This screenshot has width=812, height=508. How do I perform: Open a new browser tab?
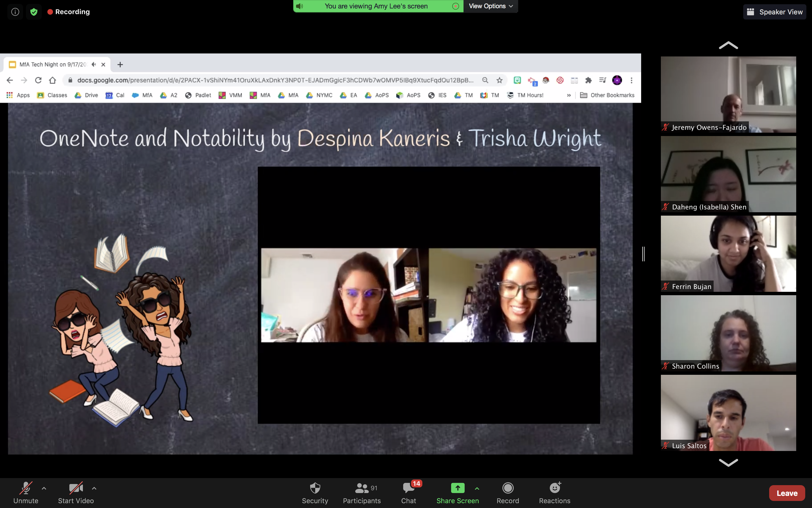coord(120,65)
